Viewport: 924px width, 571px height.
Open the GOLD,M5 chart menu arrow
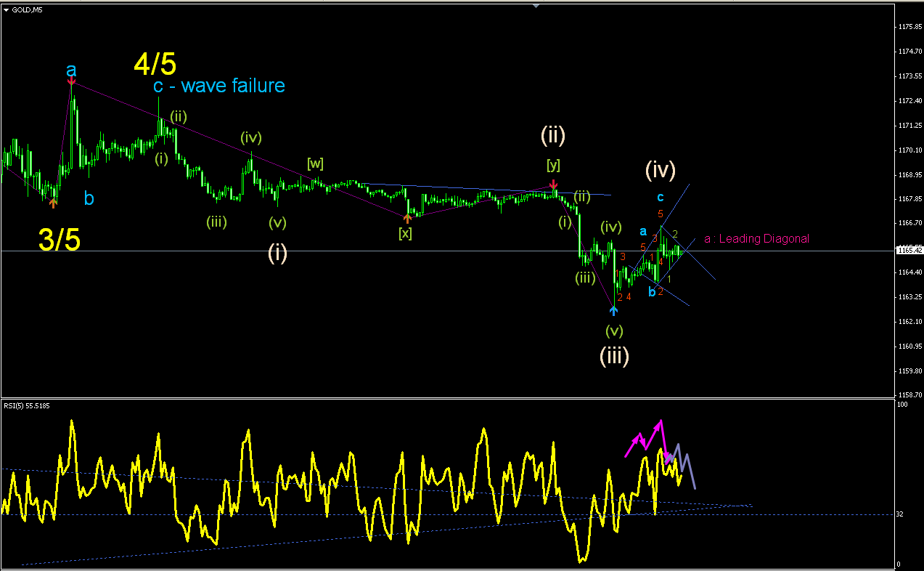[x=6, y=9]
